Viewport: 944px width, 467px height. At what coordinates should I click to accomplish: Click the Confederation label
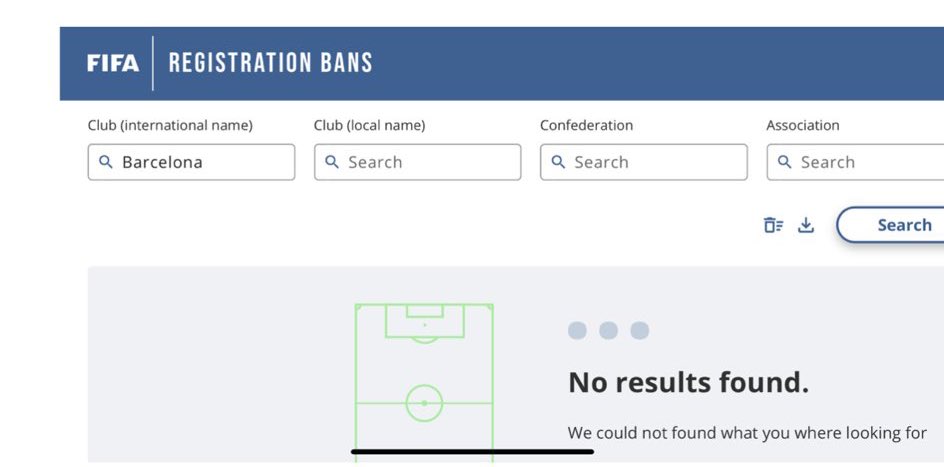pos(586,126)
